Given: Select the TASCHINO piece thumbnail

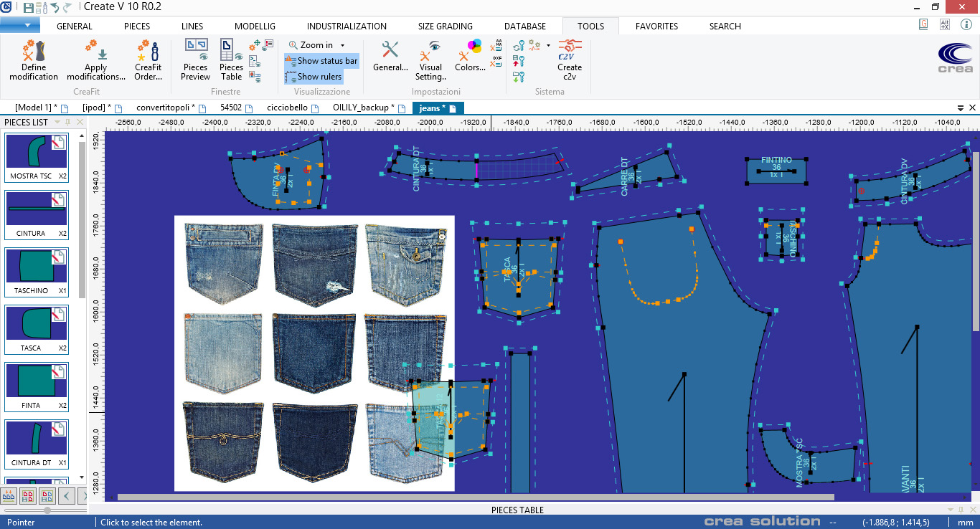Looking at the screenshot, I should [37, 267].
